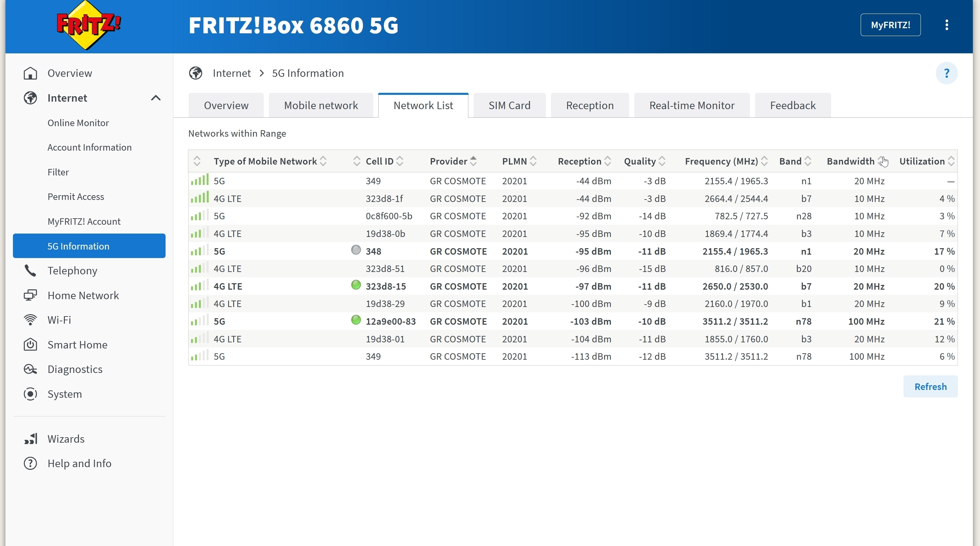Open MyFRITZ! Account in sidebar

pos(84,221)
